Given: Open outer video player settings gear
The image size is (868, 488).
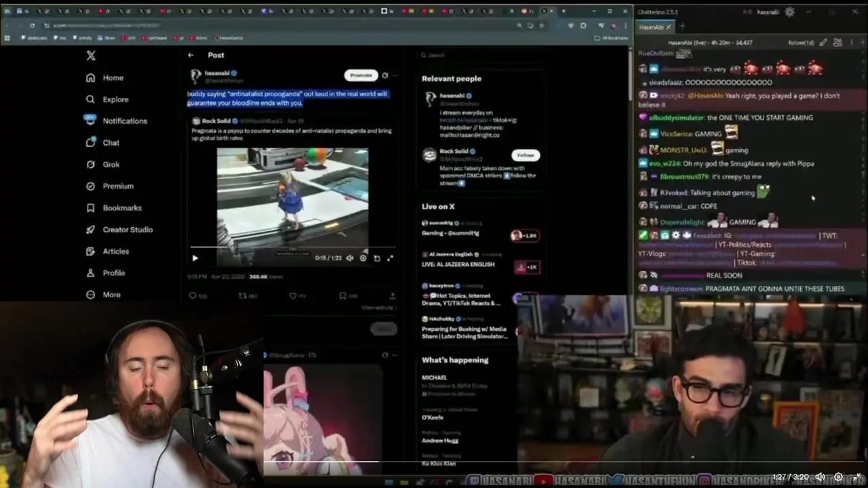Looking at the screenshot, I should (x=838, y=477).
